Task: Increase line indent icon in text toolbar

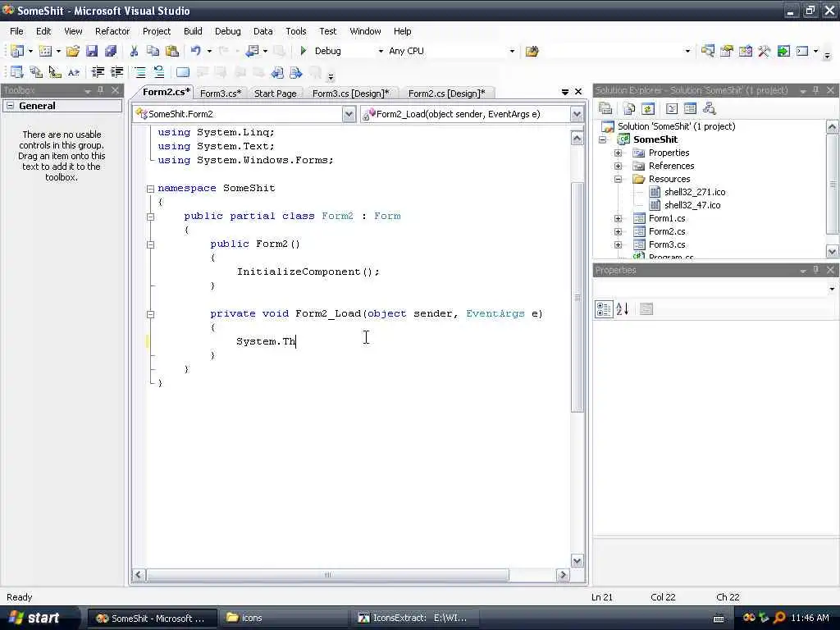Action: point(116,72)
